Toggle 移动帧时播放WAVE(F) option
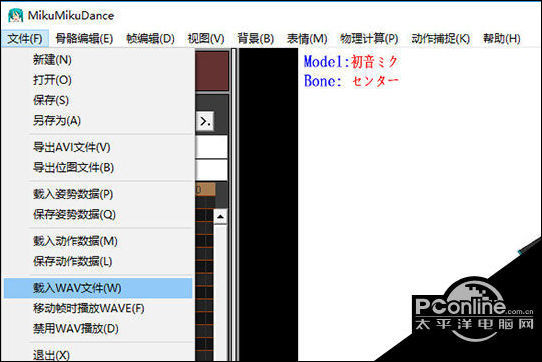The width and height of the screenshot is (542, 362). [98, 308]
